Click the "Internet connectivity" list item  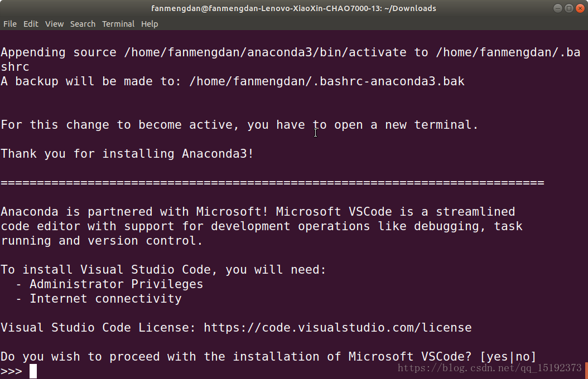[105, 299]
